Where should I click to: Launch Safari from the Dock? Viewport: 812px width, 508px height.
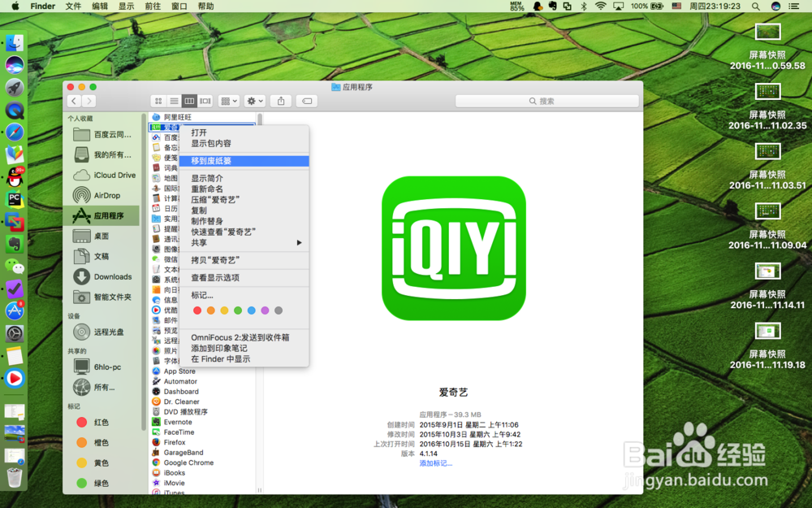(x=16, y=132)
